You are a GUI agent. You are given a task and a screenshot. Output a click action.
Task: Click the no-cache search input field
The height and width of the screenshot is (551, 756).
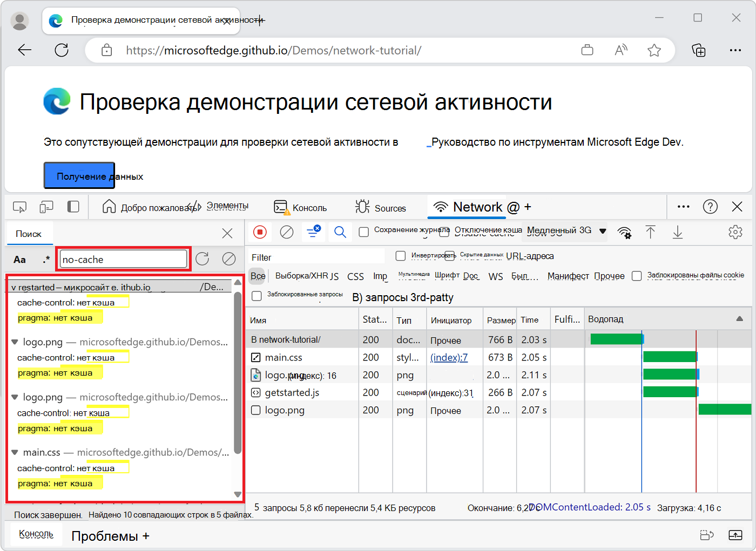coord(123,259)
